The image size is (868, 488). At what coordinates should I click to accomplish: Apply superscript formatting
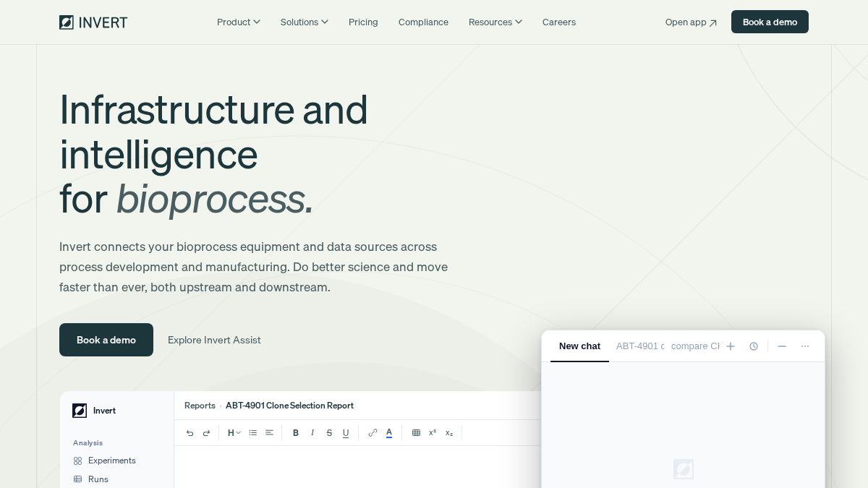pyautogui.click(x=433, y=433)
